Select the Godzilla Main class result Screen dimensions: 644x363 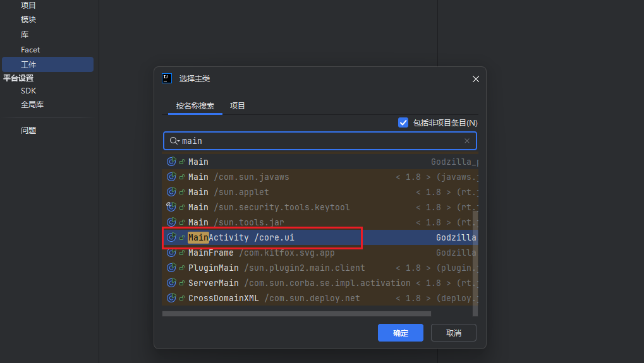(320, 162)
